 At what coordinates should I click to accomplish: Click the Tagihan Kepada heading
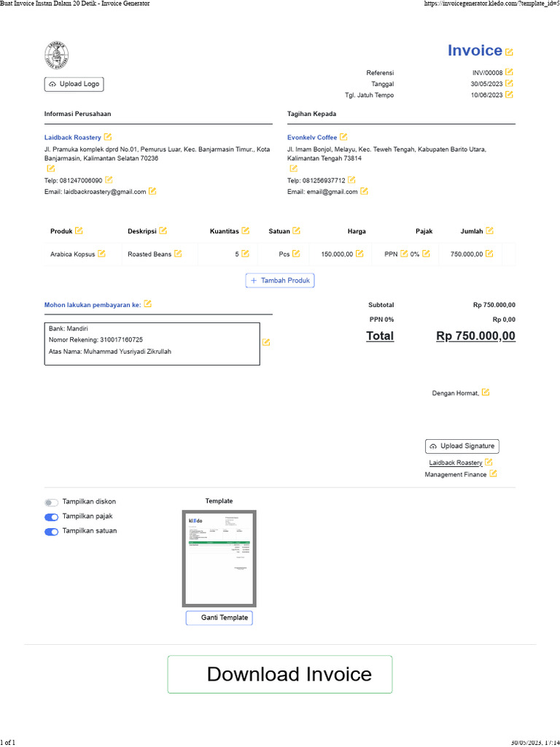point(311,114)
